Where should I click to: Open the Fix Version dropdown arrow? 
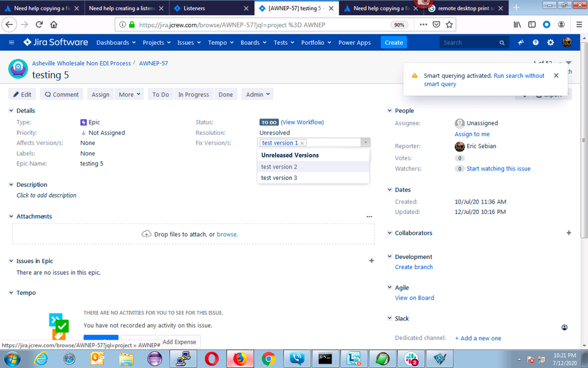click(x=365, y=143)
